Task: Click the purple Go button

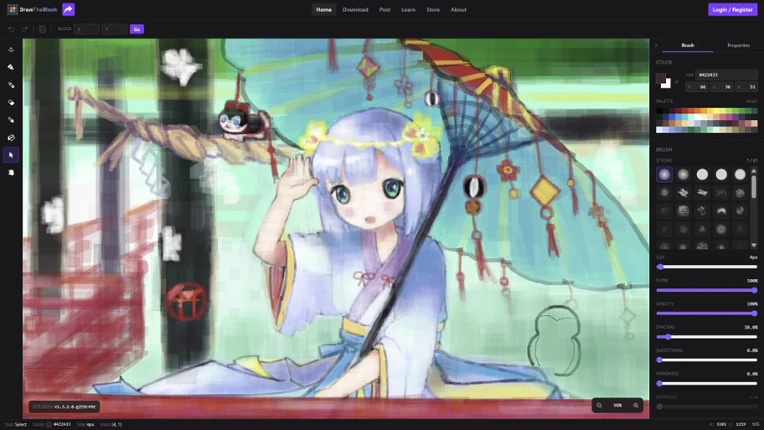Action: click(137, 29)
